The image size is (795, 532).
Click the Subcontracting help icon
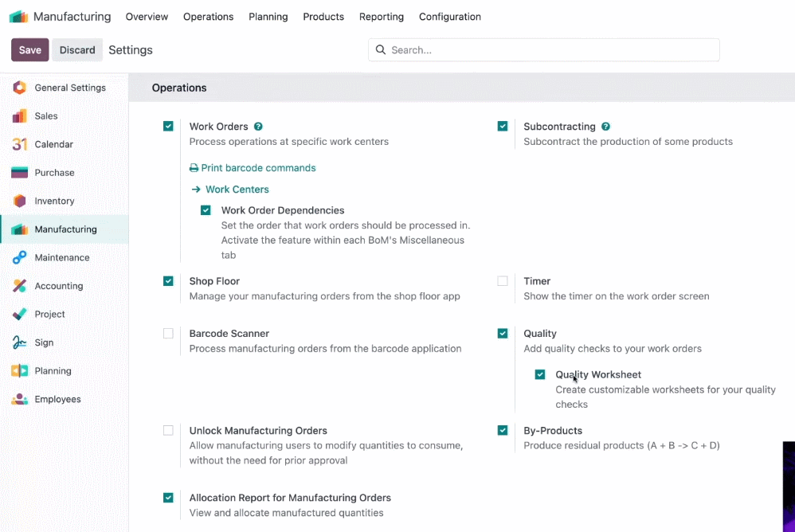click(x=605, y=127)
